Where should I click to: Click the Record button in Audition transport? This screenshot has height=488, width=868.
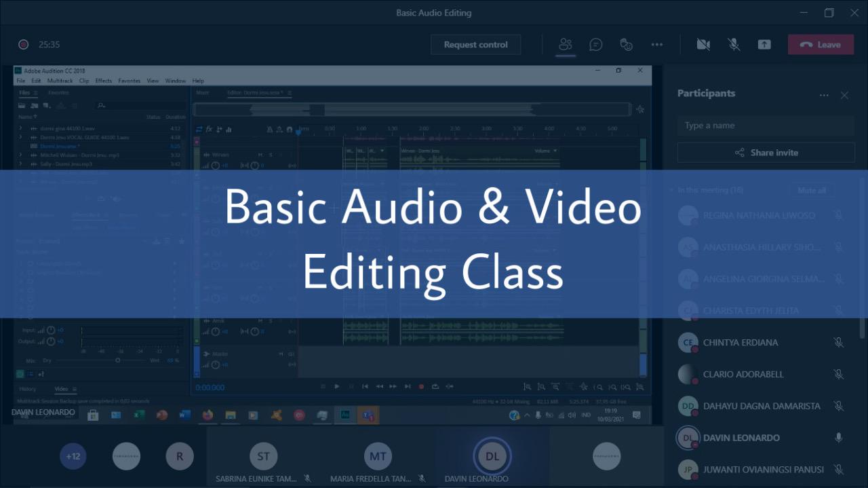(x=421, y=386)
